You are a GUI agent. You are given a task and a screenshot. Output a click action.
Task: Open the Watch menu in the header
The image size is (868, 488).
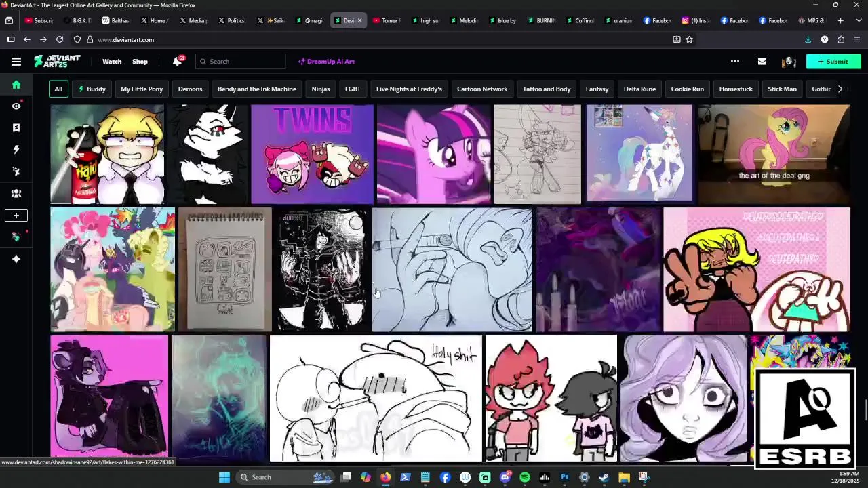(x=112, y=62)
